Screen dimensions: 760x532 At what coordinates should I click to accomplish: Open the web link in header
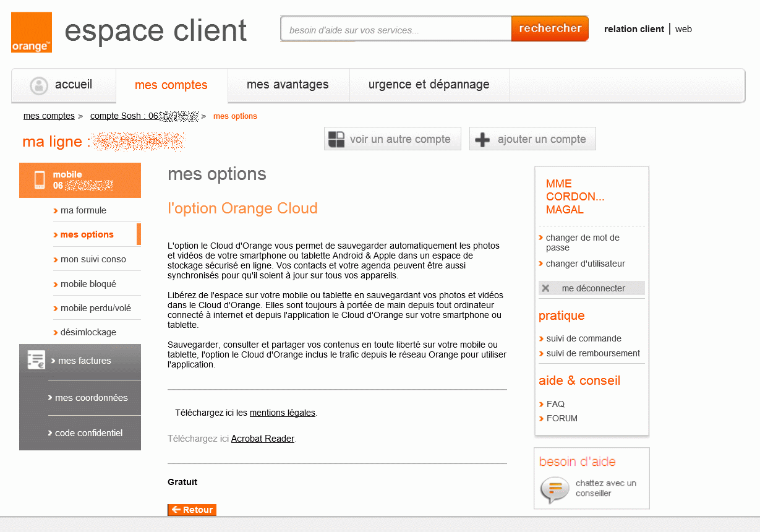(x=683, y=29)
